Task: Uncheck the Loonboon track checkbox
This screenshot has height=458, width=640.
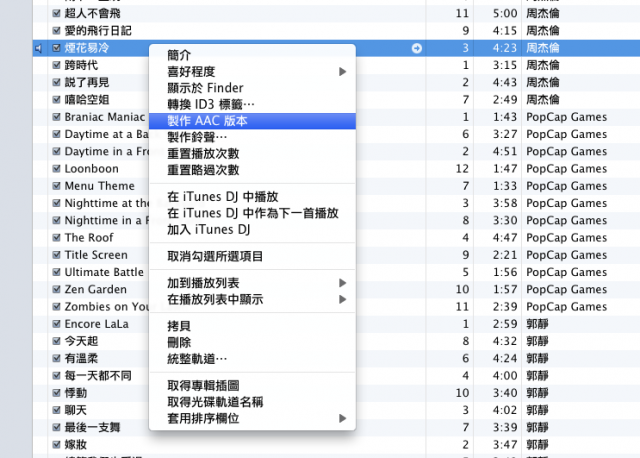Action: click(x=57, y=169)
